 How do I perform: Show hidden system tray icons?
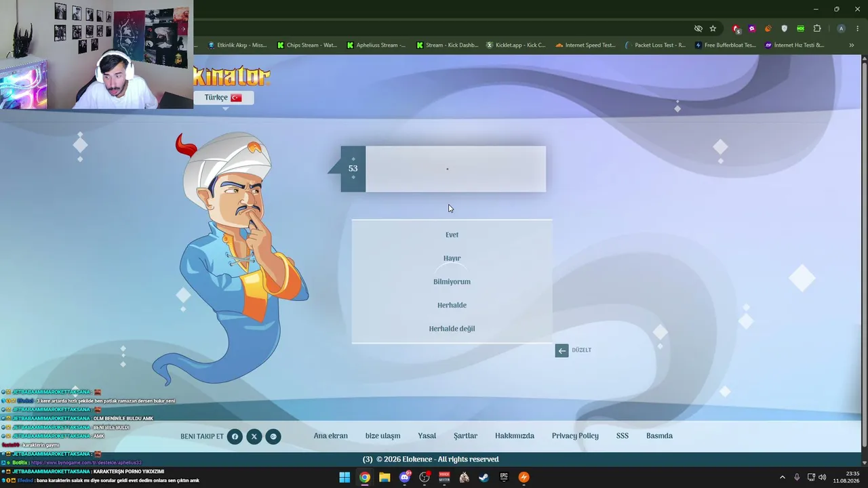tap(782, 477)
